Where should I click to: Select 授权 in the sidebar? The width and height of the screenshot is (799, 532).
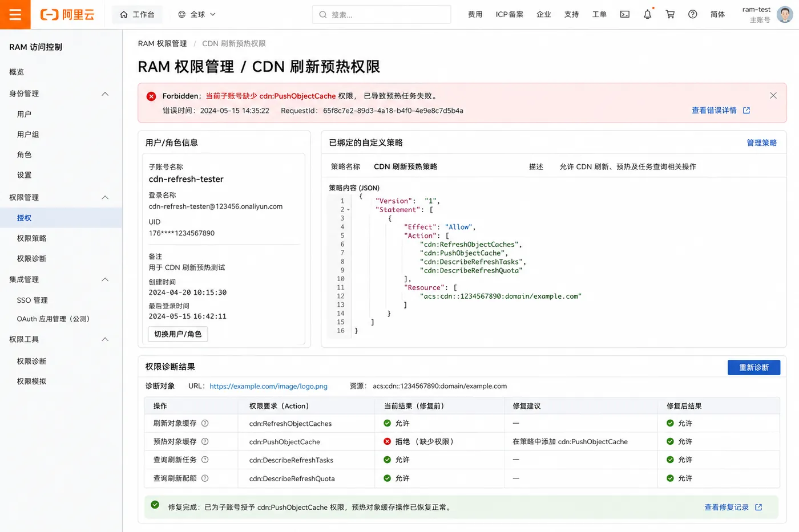click(x=61, y=218)
